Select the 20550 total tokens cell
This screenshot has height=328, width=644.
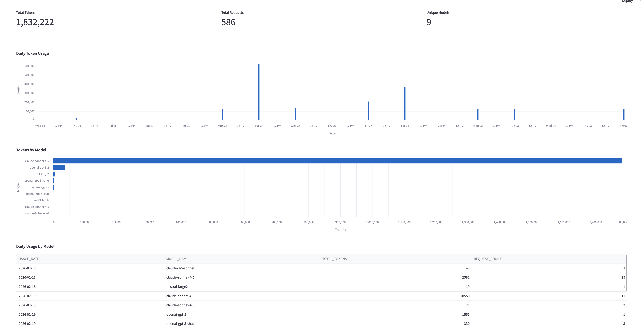click(x=464, y=296)
